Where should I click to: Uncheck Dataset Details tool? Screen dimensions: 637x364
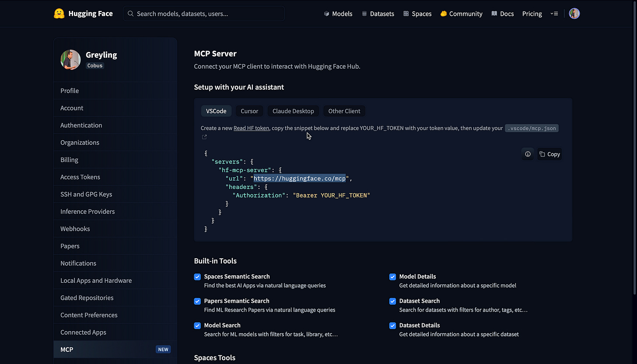coord(392,326)
